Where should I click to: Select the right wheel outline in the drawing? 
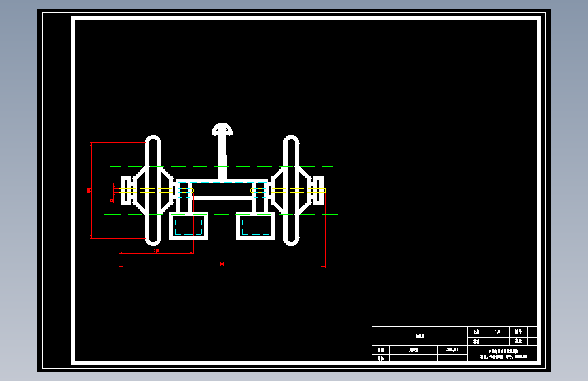[292, 190]
